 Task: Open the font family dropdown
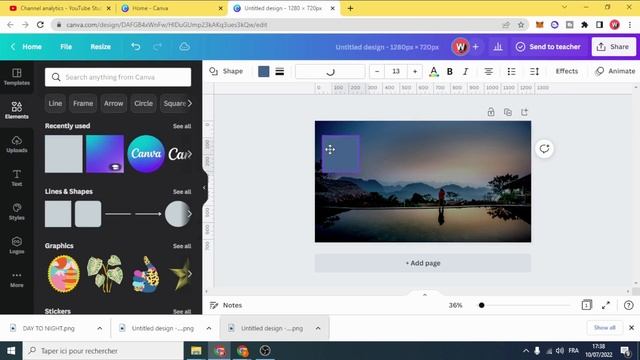(x=330, y=71)
